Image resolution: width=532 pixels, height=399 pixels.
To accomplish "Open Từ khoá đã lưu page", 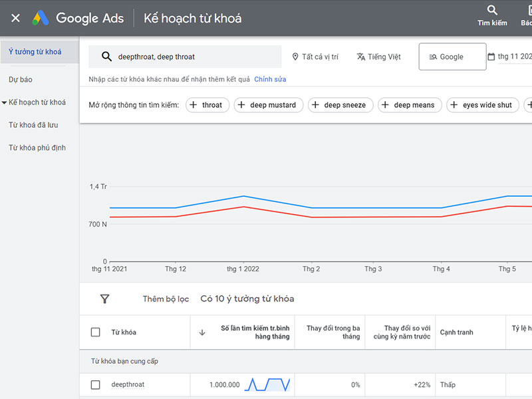I will pos(33,125).
